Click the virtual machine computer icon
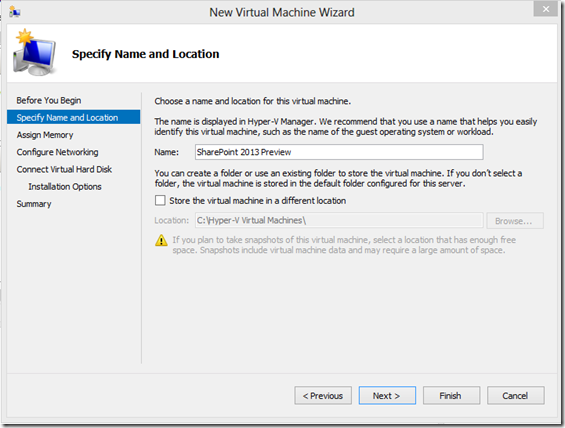Image resolution: width=565 pixels, height=428 pixels. [35, 52]
